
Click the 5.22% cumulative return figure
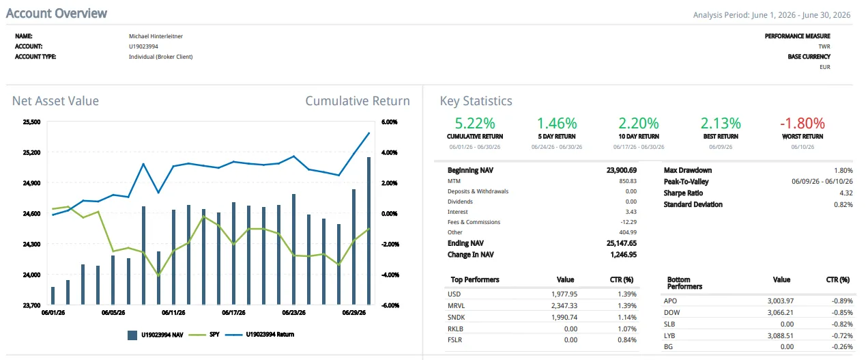(x=475, y=123)
